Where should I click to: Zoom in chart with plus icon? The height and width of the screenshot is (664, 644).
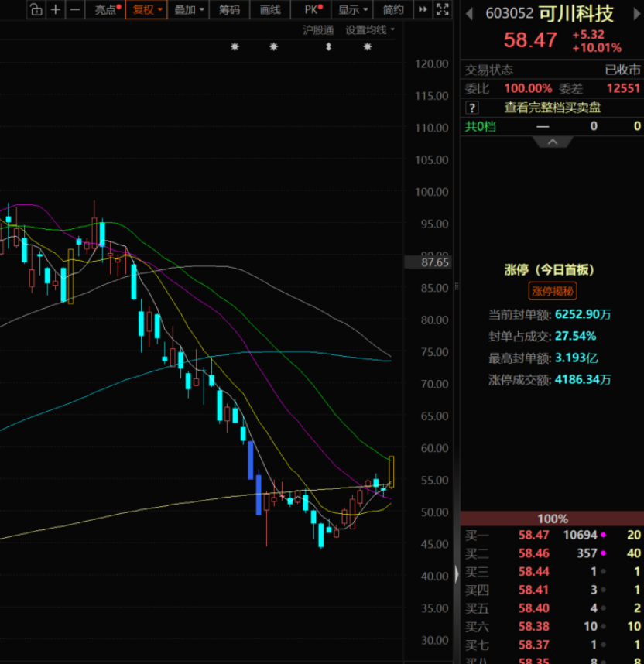click(x=56, y=9)
